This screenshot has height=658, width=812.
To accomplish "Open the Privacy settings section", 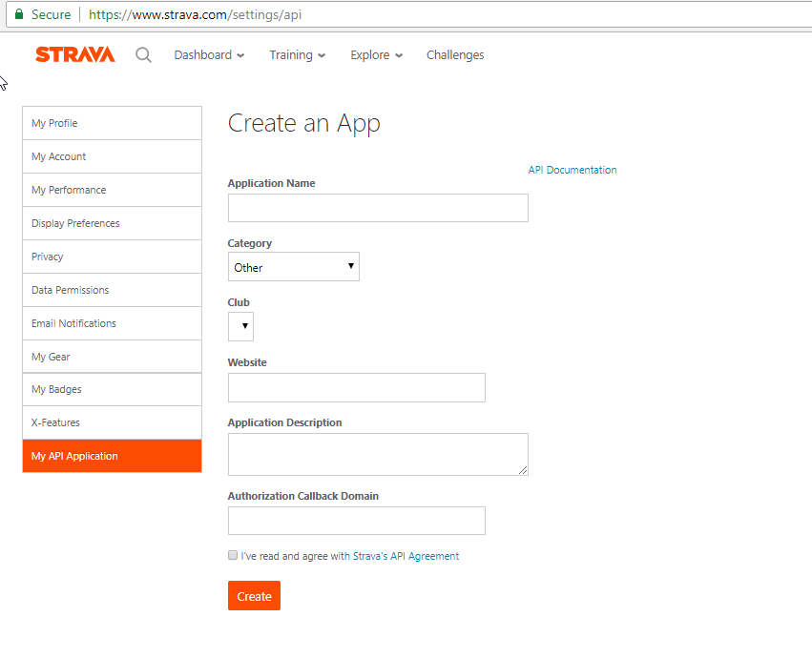I will [112, 257].
